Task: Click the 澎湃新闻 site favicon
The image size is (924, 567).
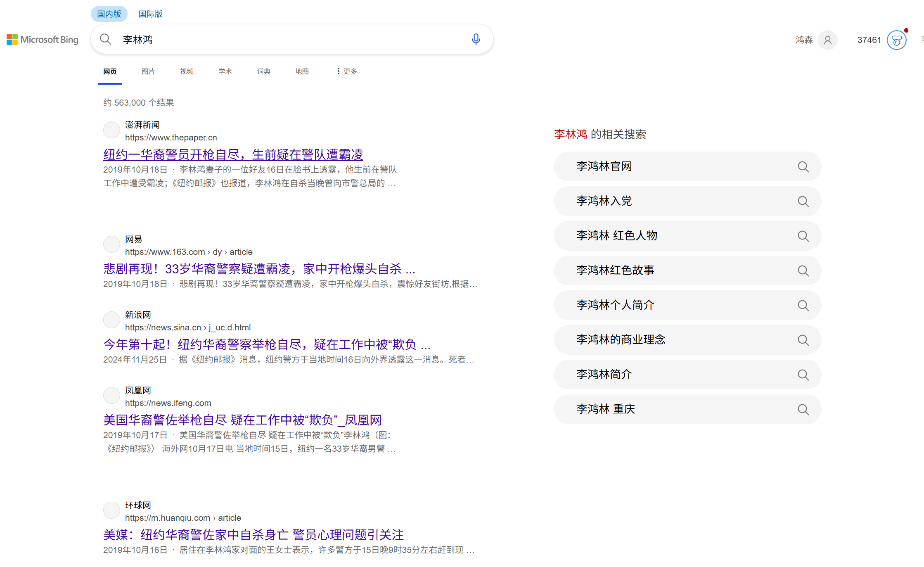Action: click(111, 130)
